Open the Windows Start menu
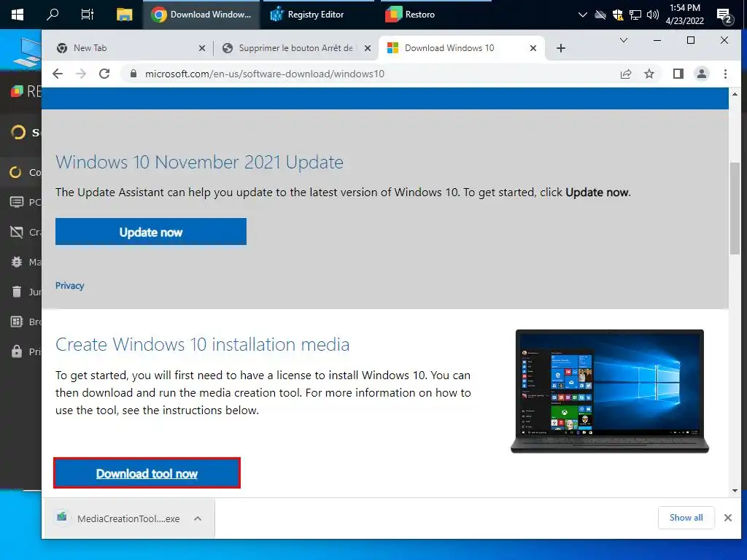The width and height of the screenshot is (747, 560). coord(18,15)
